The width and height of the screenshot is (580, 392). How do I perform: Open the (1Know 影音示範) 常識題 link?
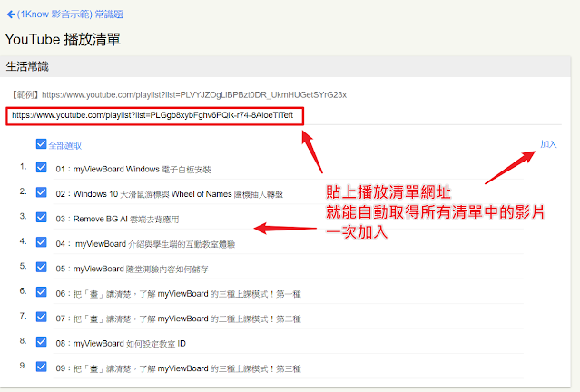[70, 15]
